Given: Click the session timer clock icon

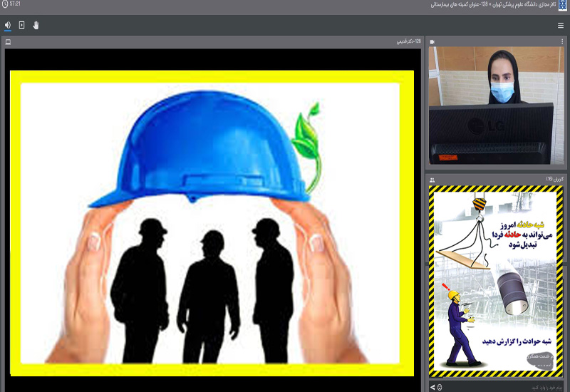Looking at the screenshot, I should (4, 4).
